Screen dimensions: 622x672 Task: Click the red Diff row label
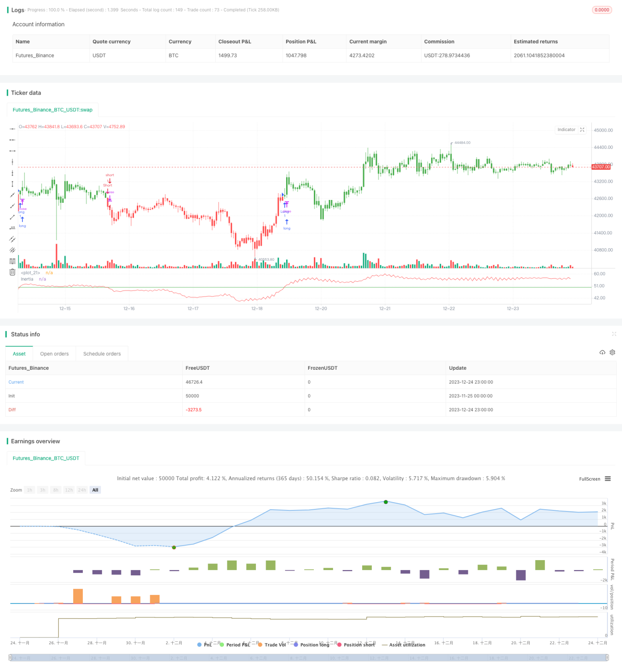point(12,409)
